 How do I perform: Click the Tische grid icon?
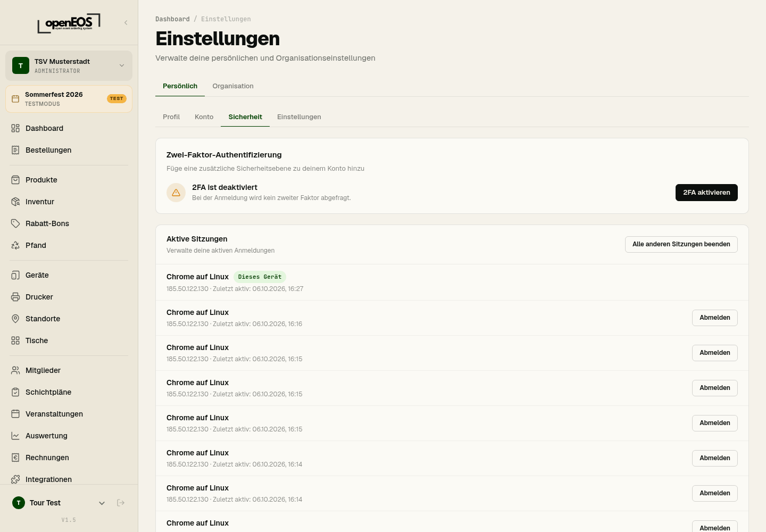coord(15,340)
